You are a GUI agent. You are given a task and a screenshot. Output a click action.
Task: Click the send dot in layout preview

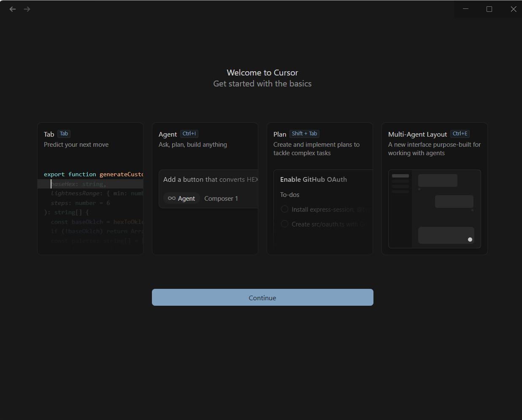470,240
